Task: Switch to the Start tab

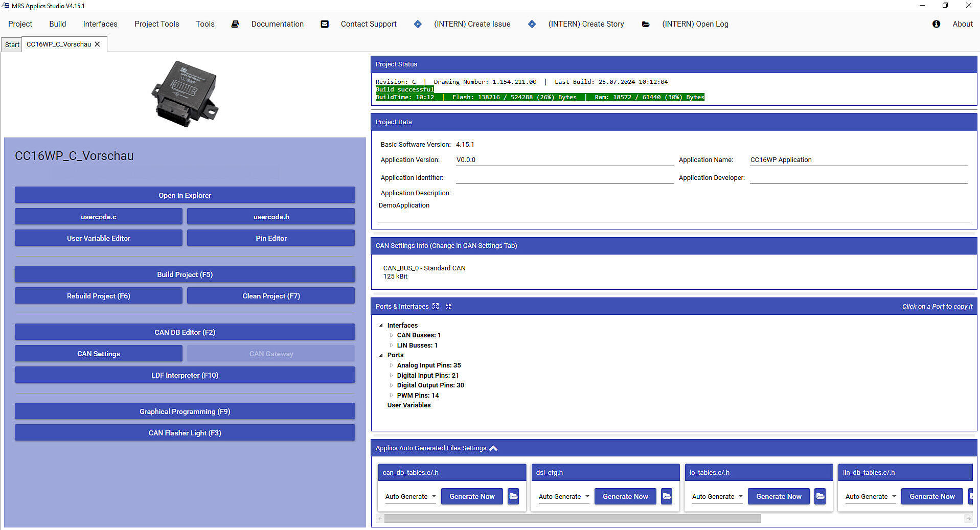Action: (x=12, y=45)
